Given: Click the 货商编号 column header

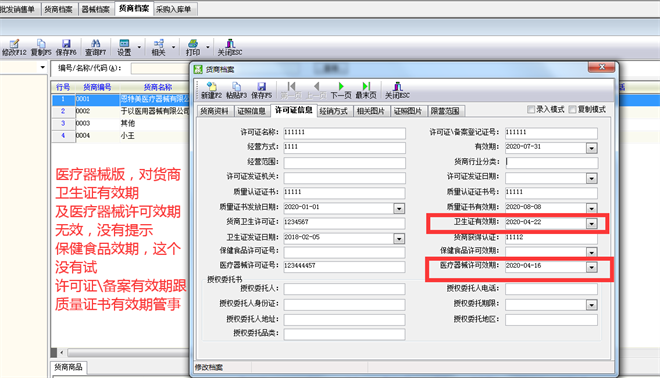Looking at the screenshot, I should tap(97, 87).
